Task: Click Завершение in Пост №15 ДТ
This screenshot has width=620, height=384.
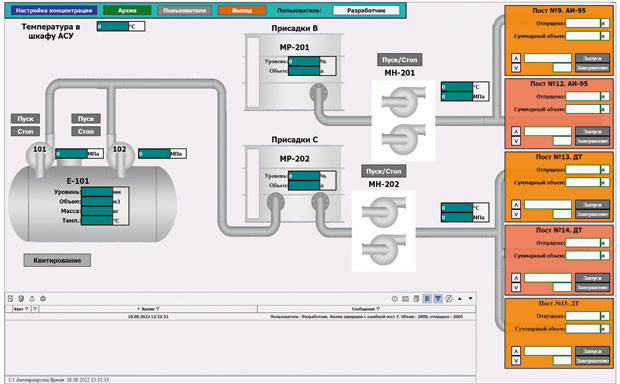Action: 592,361
